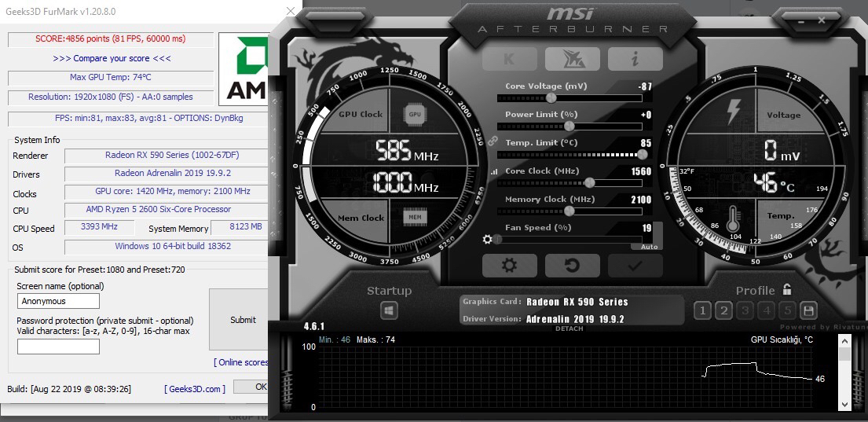Screen dimensions: 868x422
Task: Click the thermometer temperature icon
Action: pos(734,218)
